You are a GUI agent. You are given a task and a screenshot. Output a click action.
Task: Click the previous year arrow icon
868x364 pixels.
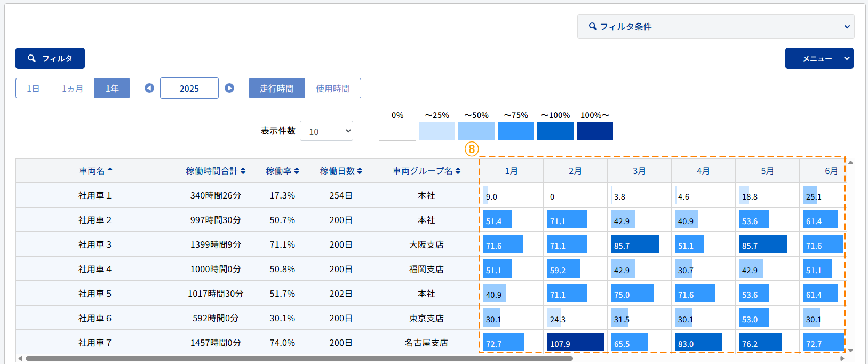click(149, 88)
